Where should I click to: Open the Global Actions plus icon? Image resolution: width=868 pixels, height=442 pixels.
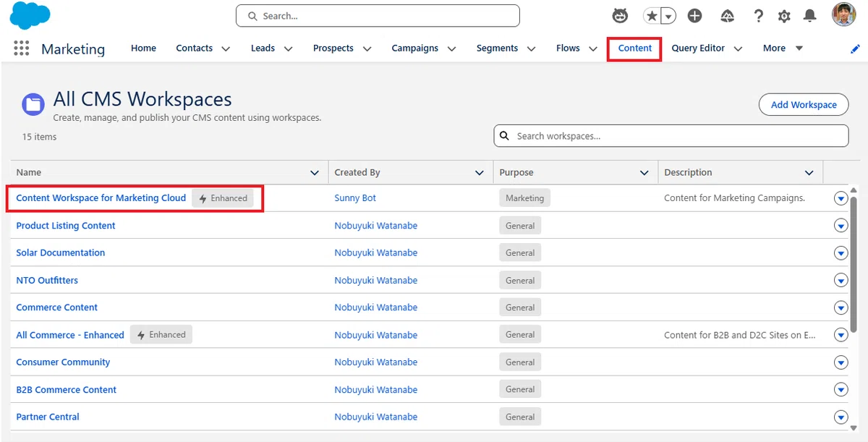pos(694,16)
